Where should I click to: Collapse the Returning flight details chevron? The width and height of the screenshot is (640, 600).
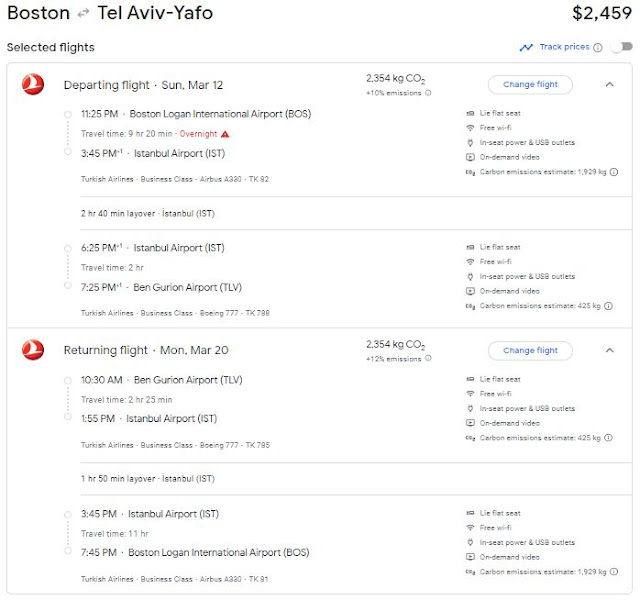pyautogui.click(x=609, y=351)
